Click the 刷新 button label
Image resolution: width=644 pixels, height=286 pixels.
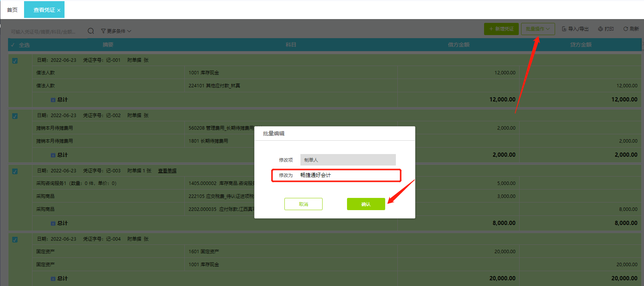(634, 29)
